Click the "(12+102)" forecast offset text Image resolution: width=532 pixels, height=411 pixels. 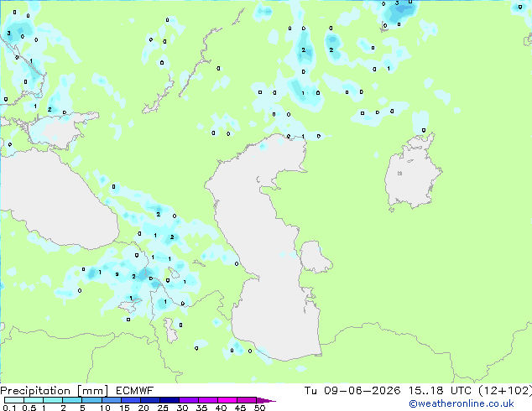505,391
